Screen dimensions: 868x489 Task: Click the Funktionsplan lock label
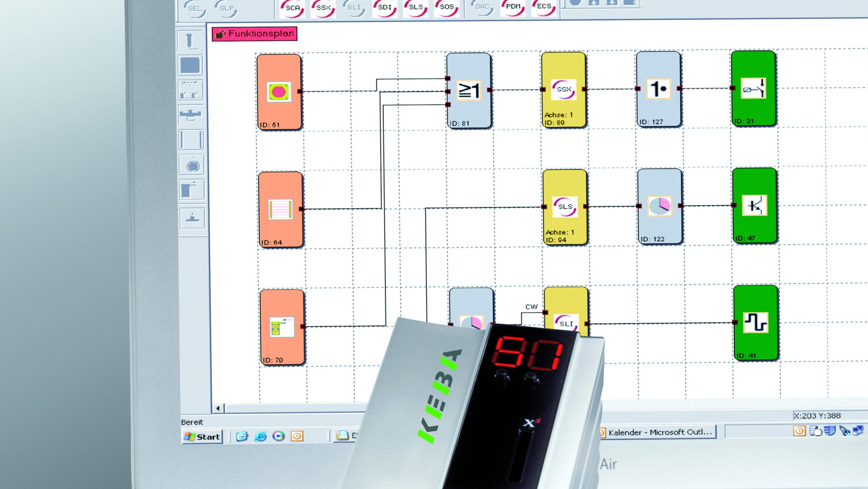click(x=254, y=34)
